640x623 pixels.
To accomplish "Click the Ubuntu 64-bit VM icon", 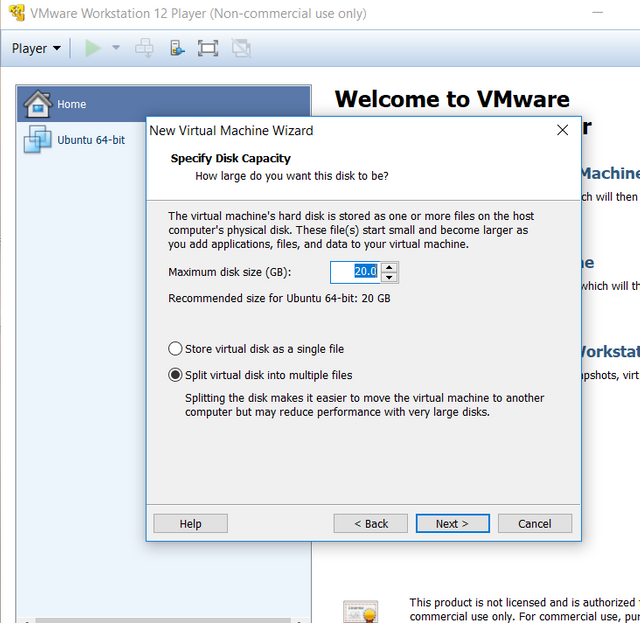I will pyautogui.click(x=38, y=139).
